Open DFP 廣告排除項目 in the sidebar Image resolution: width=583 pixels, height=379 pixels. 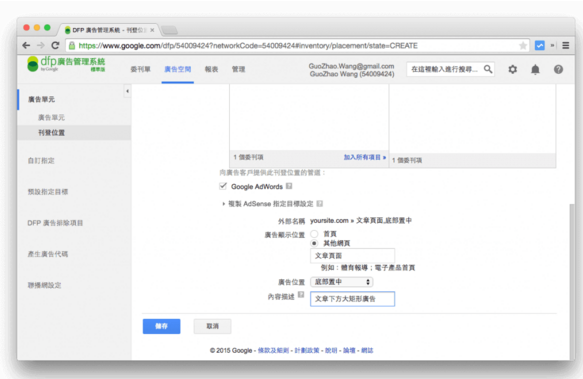point(55,223)
